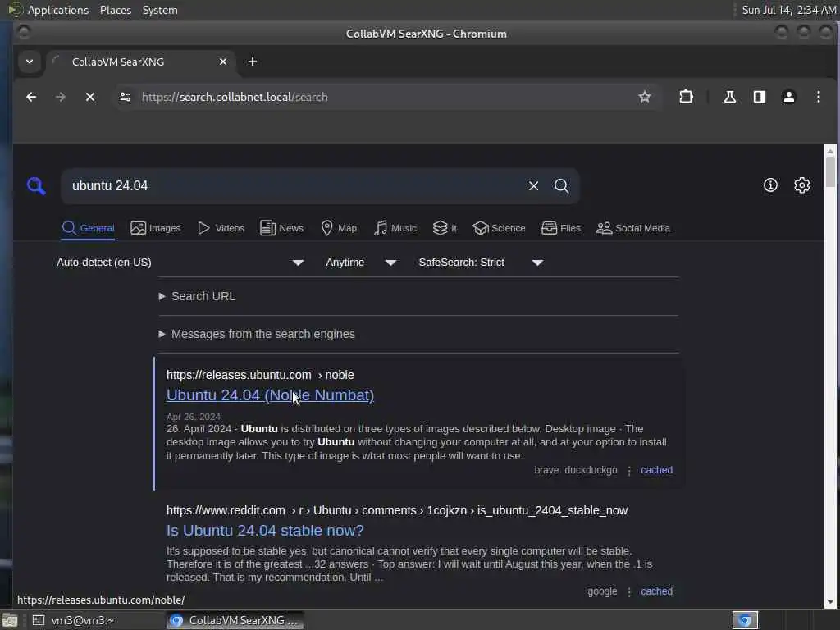Screen dimensions: 840x630
Task: Open the about info icon
Action: pos(769,185)
